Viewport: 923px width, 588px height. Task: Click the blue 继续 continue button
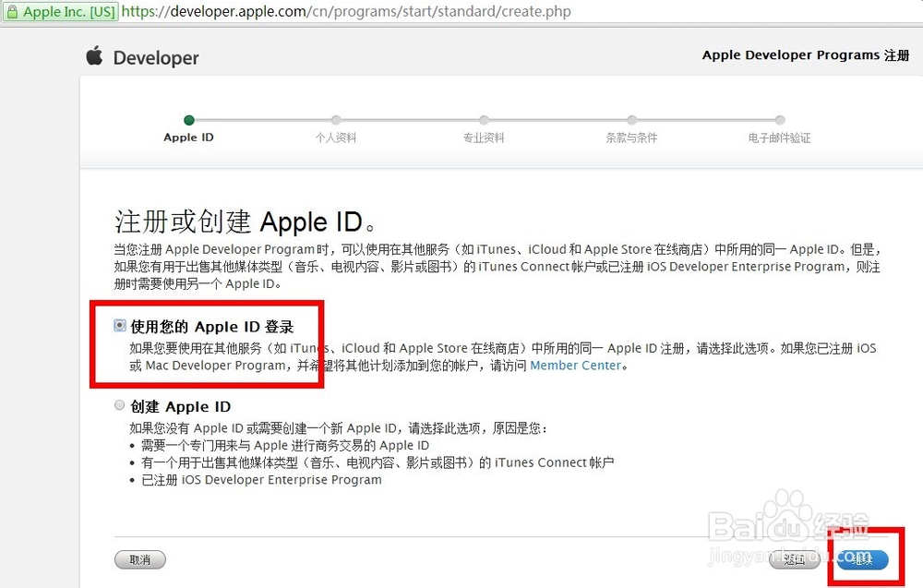pyautogui.click(x=861, y=558)
